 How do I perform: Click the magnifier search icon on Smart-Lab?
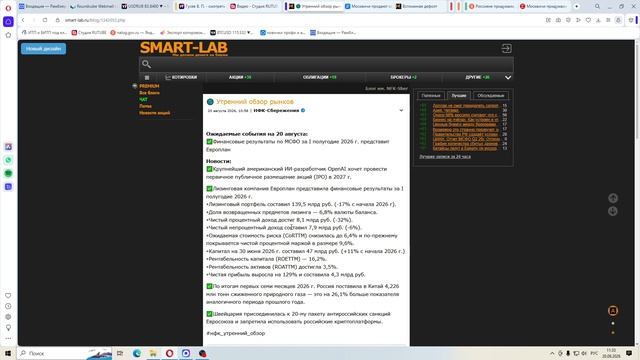147,64
